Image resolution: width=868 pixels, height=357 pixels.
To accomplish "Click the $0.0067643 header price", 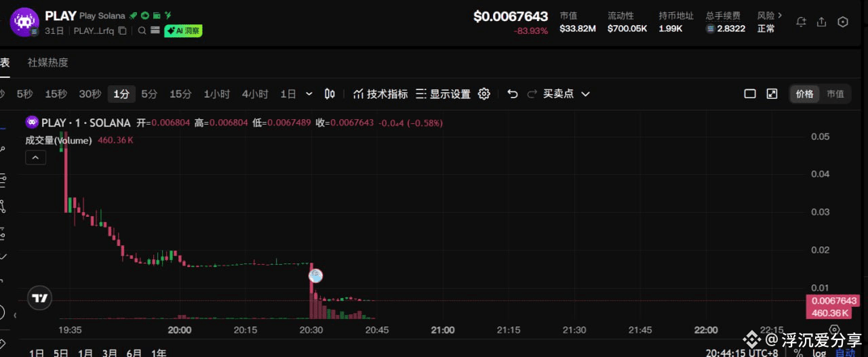I will tap(510, 16).
